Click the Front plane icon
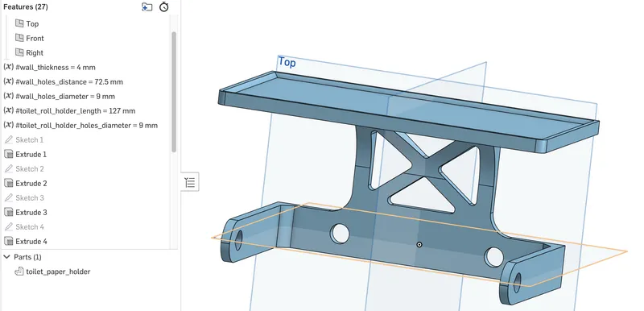This screenshot has height=311, width=644. pyautogui.click(x=19, y=38)
